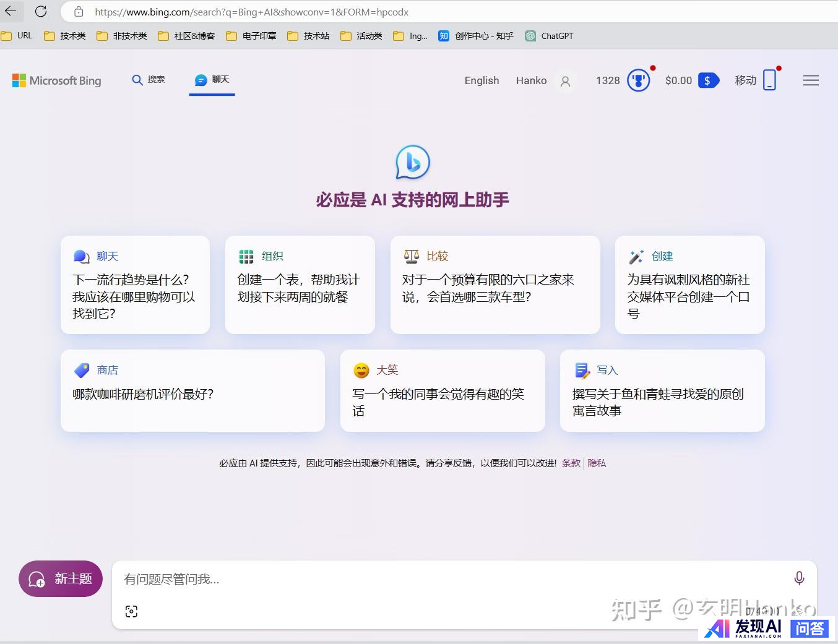Open the 条款 terms link
The image size is (838, 644).
pyautogui.click(x=571, y=463)
